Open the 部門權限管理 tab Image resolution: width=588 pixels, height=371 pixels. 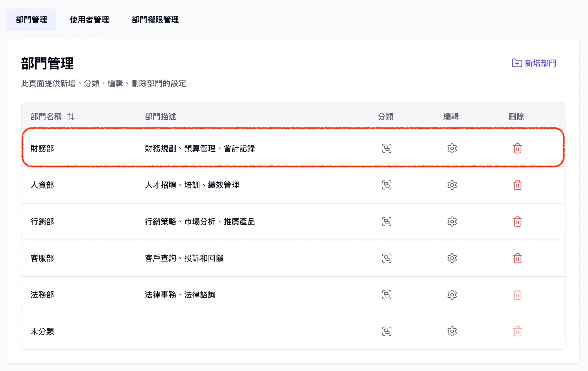pos(156,20)
